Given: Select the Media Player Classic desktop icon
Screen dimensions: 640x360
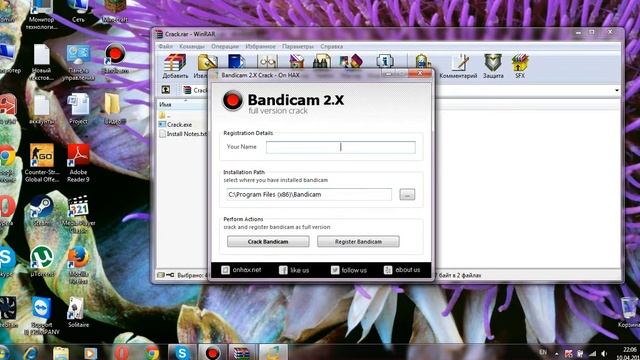Looking at the screenshot, I should click(x=78, y=214).
